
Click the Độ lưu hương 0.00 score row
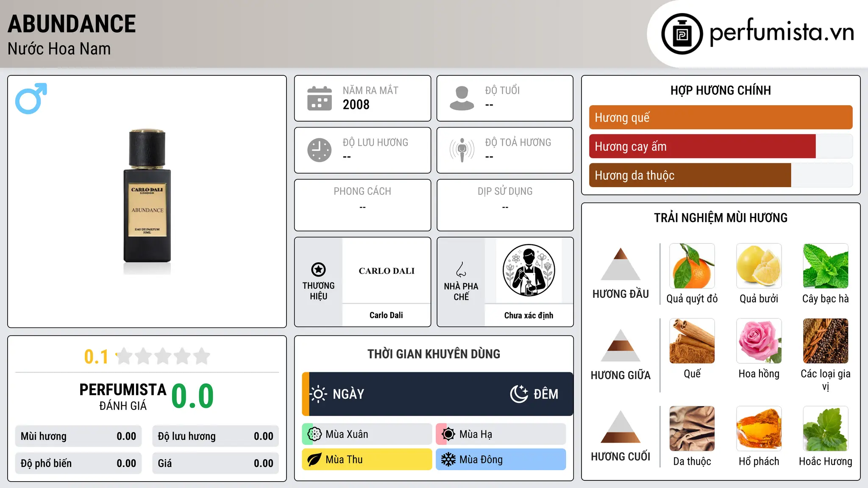pos(216,436)
